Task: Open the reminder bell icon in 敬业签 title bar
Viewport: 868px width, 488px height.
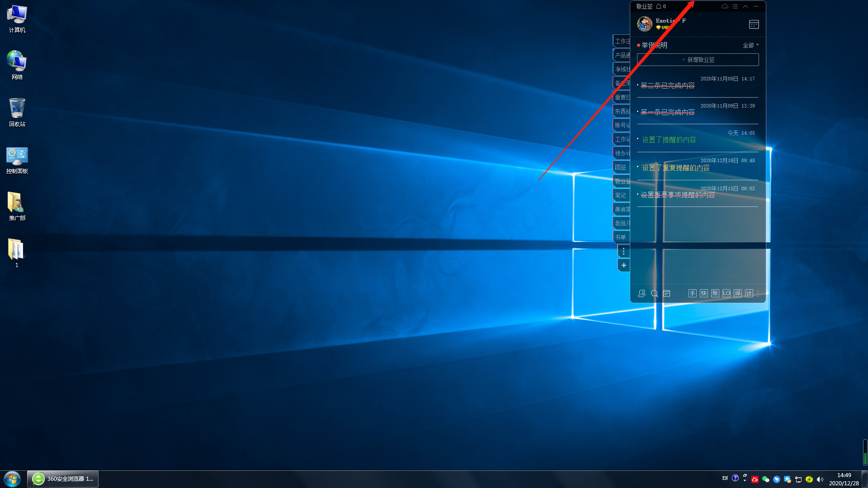Action: click(x=659, y=6)
